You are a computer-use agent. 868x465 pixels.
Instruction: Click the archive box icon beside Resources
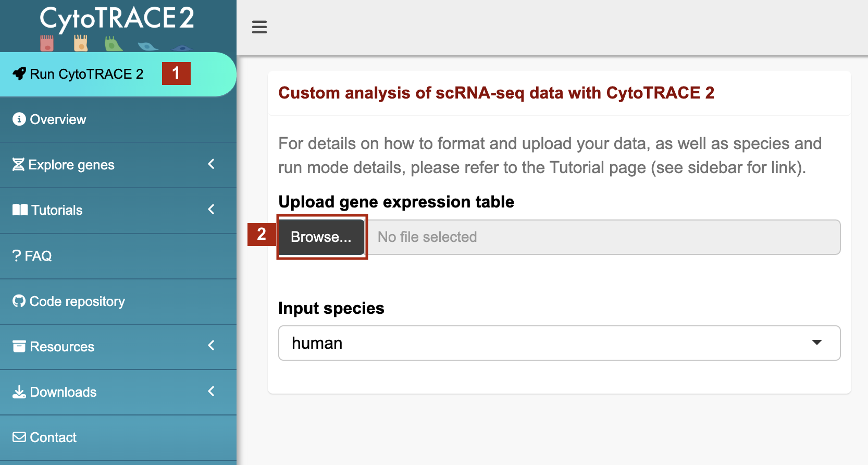tap(19, 347)
